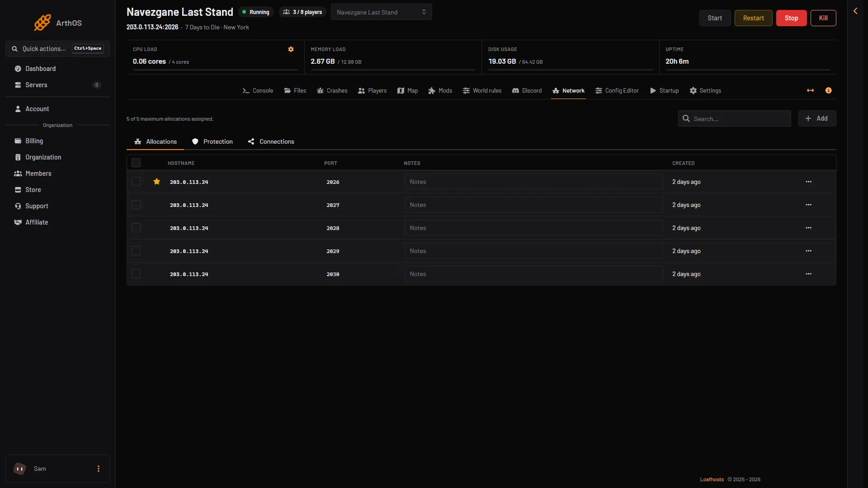This screenshot has width=868, height=488.
Task: Open row actions menu for port 2028
Action: [808, 228]
